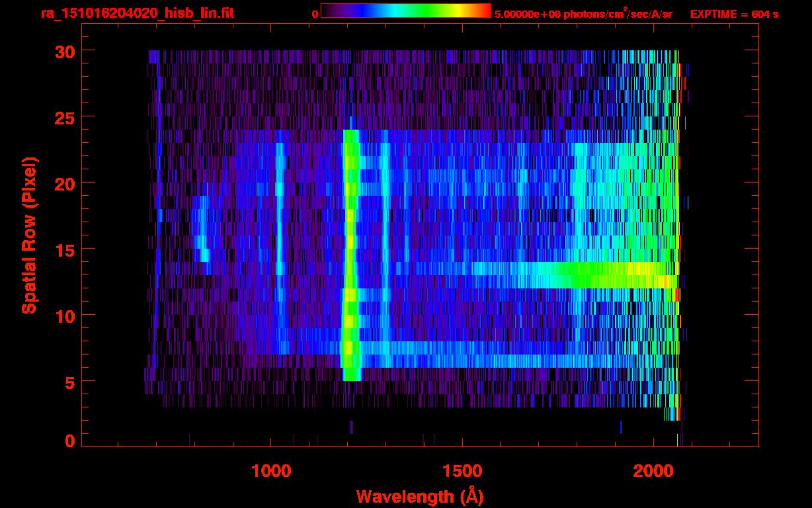
Task: Click the filename ra_151016204020_hisb_lin.fit
Action: pos(137,13)
